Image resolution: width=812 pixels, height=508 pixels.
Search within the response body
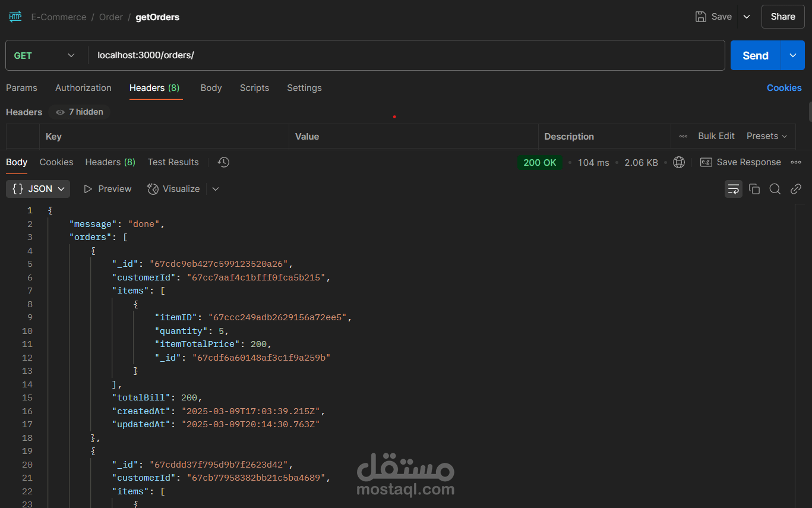click(x=775, y=188)
